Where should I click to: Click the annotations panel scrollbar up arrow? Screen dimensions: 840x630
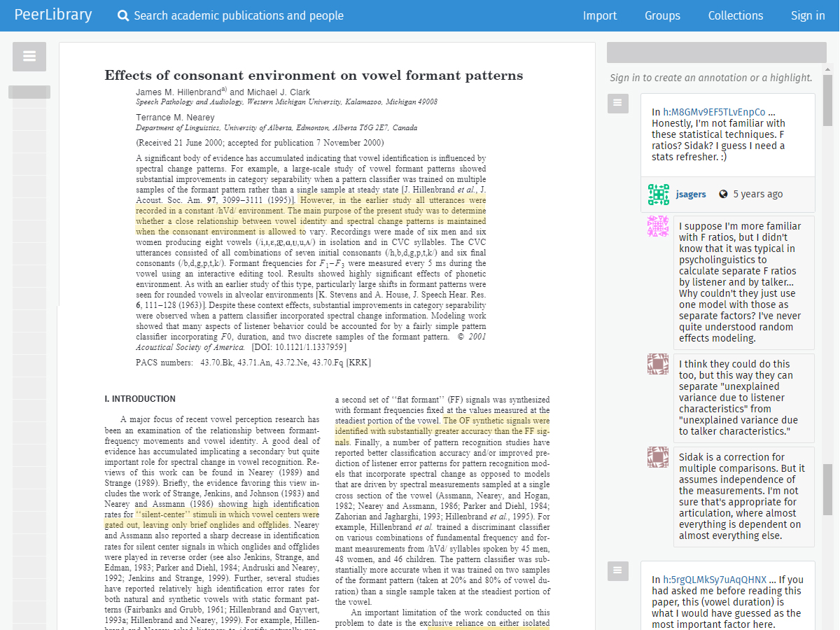(x=827, y=70)
